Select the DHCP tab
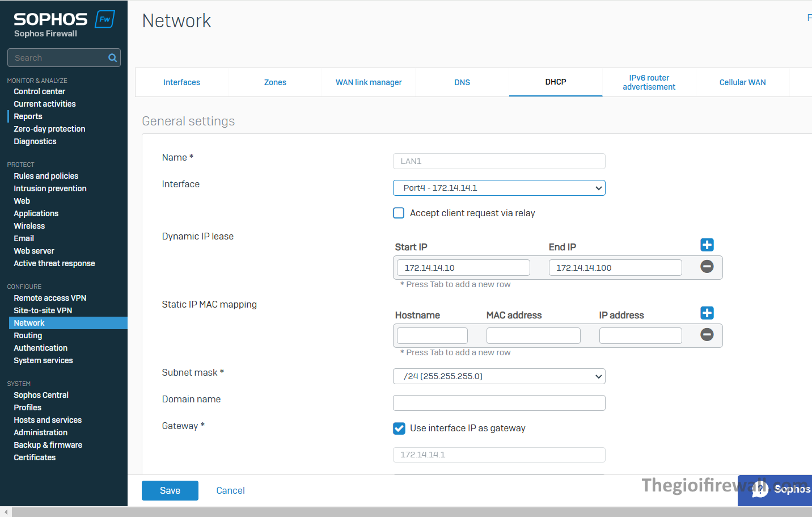 pos(556,82)
